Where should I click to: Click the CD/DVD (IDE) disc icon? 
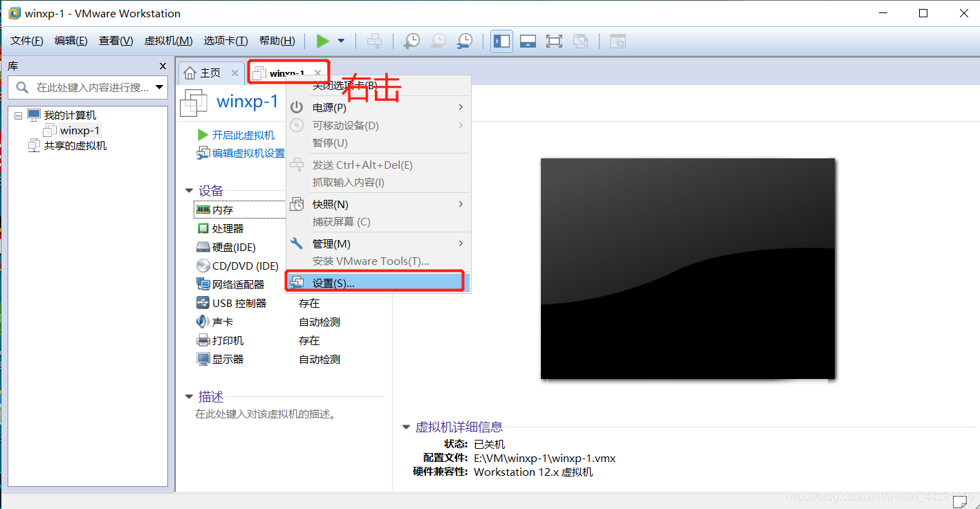tap(203, 266)
